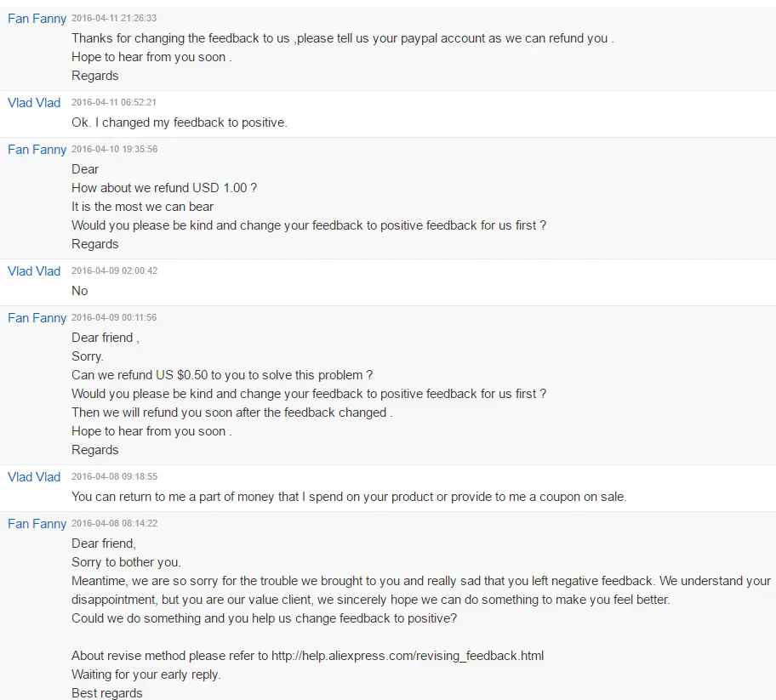Click timestamp 2016-04-11 21:26:33
776x700 pixels.
click(114, 19)
